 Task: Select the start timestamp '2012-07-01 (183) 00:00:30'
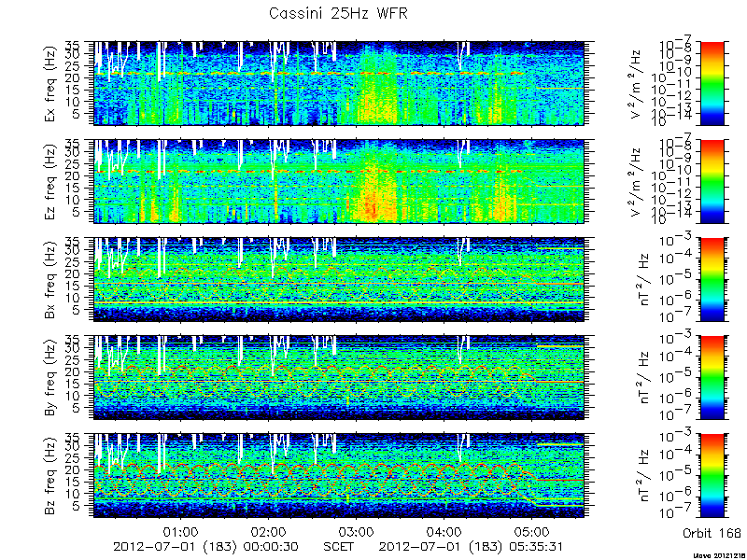click(x=206, y=547)
